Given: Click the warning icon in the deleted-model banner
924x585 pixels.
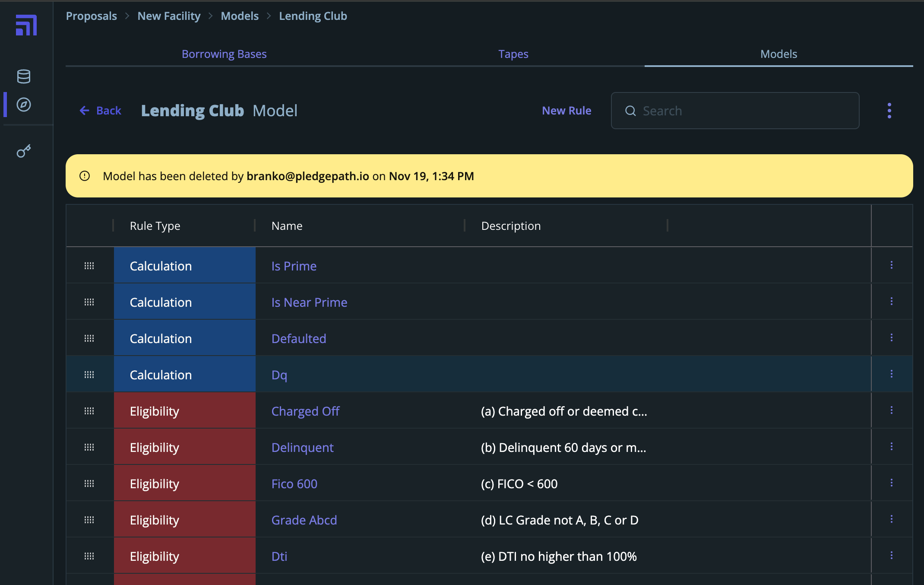Looking at the screenshot, I should tap(85, 176).
